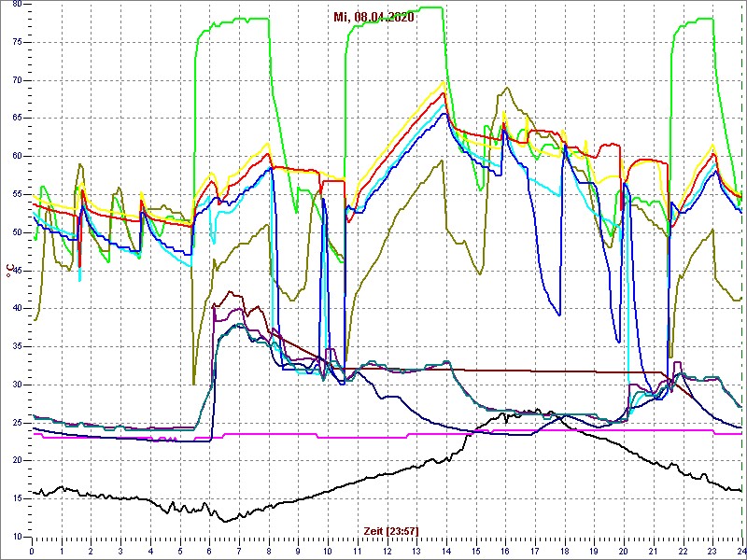Click the 55 label on the temperature axis
The height and width of the screenshot is (560, 747).
pos(16,195)
